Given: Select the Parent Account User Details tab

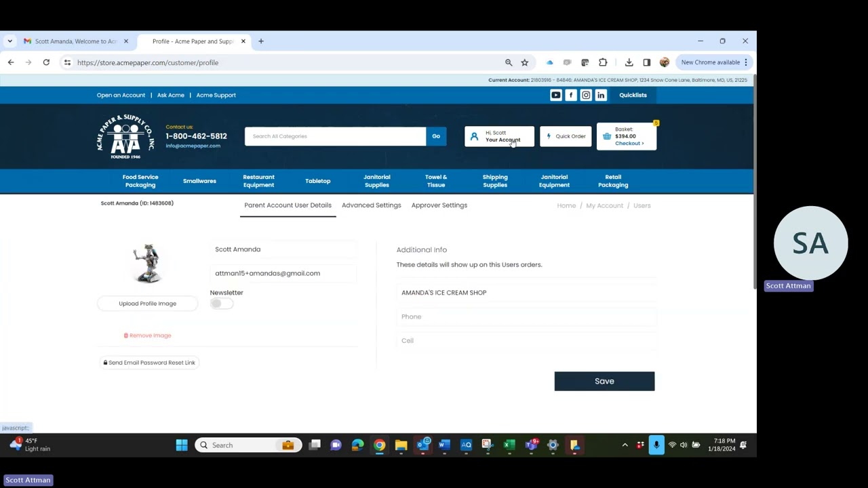Looking at the screenshot, I should pyautogui.click(x=288, y=205).
